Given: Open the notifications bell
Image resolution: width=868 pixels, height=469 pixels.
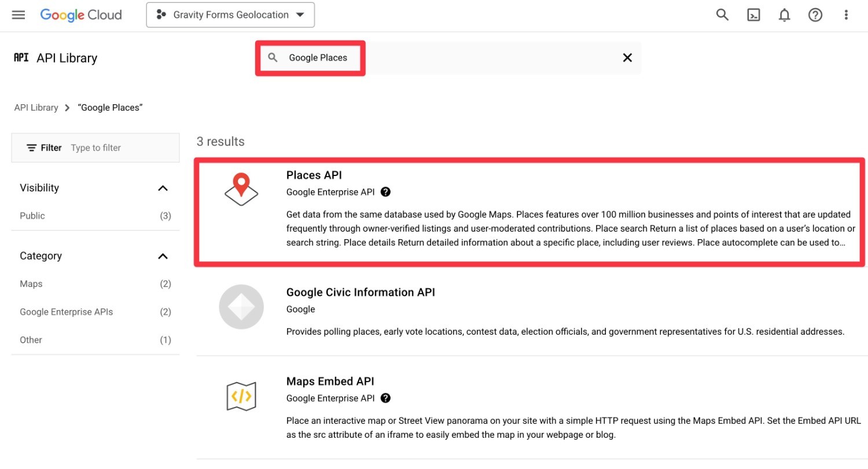Looking at the screenshot, I should [784, 14].
